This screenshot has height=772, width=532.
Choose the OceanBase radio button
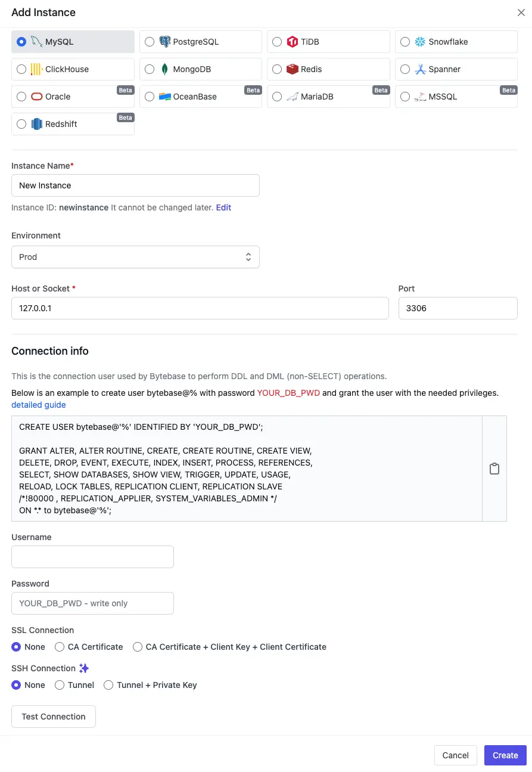[150, 97]
